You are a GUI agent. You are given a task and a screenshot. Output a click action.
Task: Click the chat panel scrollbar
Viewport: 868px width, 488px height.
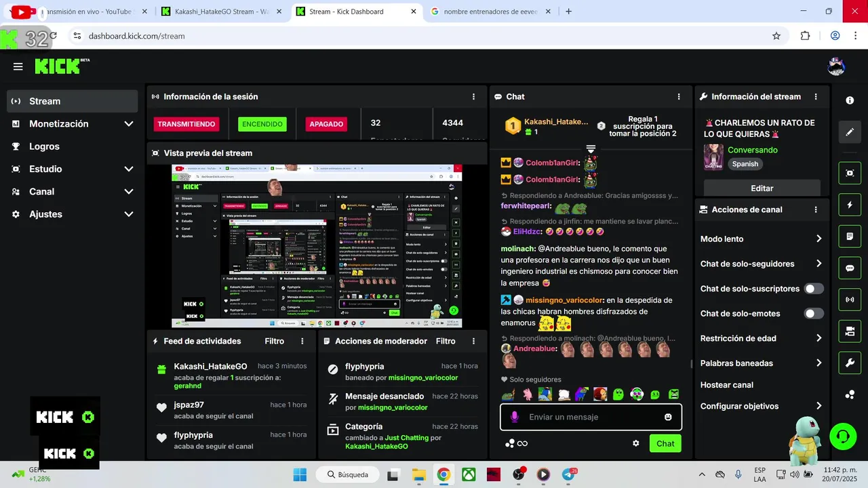(691, 364)
